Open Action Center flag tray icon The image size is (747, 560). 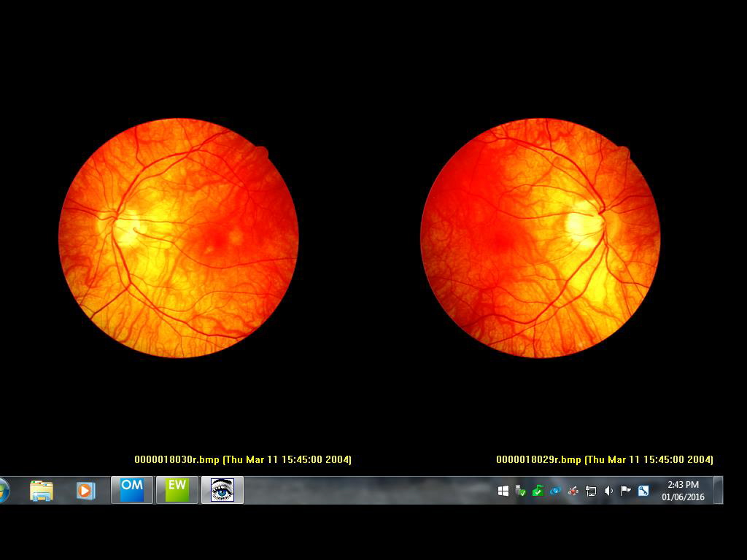coord(625,491)
